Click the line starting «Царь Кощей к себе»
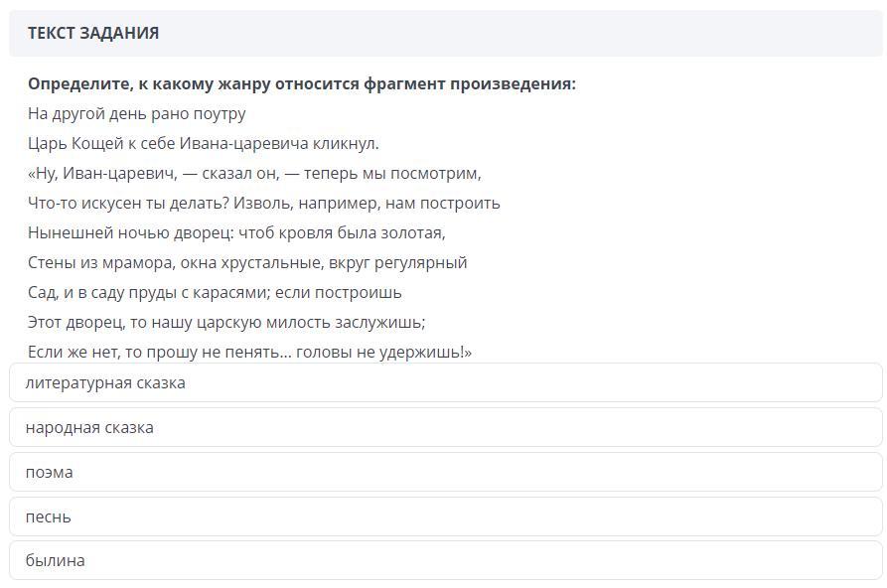 click(203, 143)
